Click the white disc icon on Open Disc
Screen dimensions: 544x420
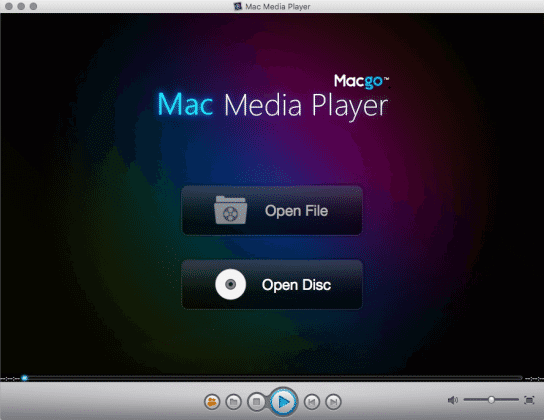(x=231, y=284)
